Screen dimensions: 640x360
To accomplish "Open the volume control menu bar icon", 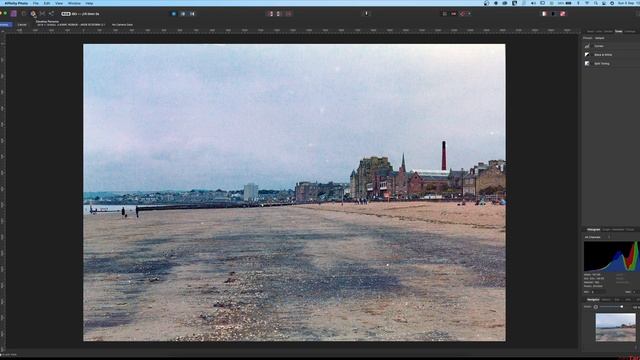I will (x=533, y=3).
